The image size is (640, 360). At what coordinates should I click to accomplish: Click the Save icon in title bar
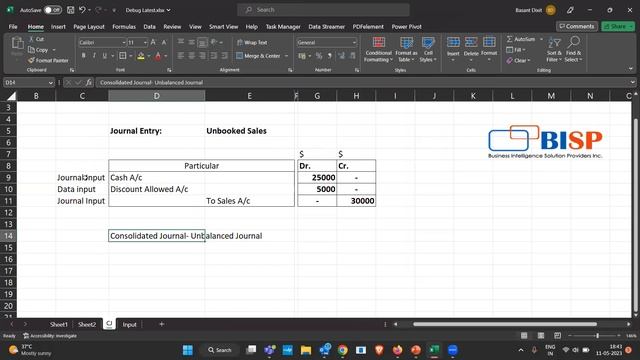point(71,10)
